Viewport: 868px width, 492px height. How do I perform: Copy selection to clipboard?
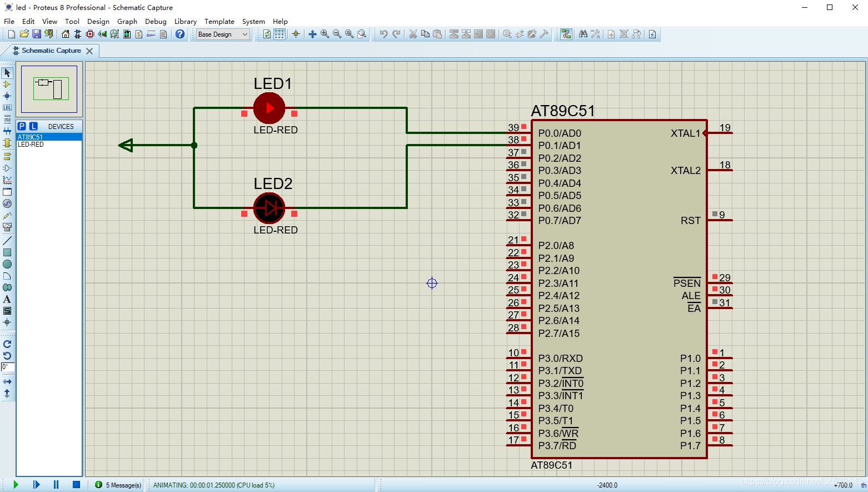pyautogui.click(x=425, y=34)
